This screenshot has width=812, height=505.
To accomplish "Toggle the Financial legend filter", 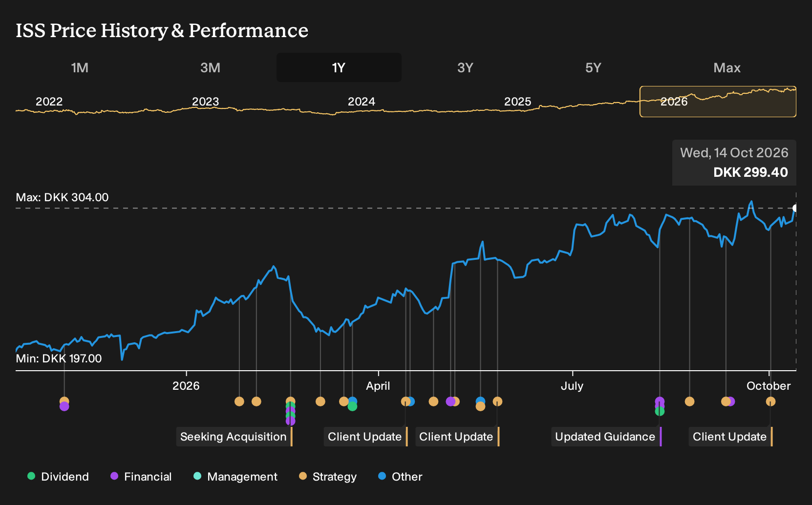I will pyautogui.click(x=141, y=477).
